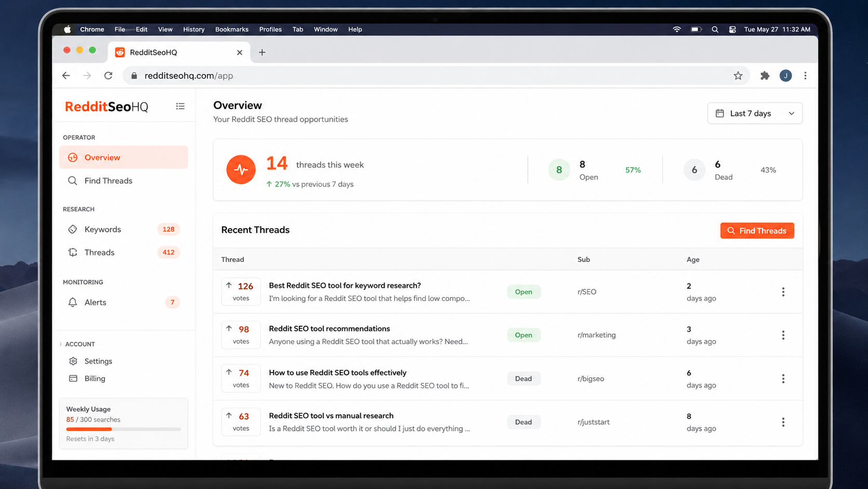Click Alerts count badge 7

pos(172,302)
